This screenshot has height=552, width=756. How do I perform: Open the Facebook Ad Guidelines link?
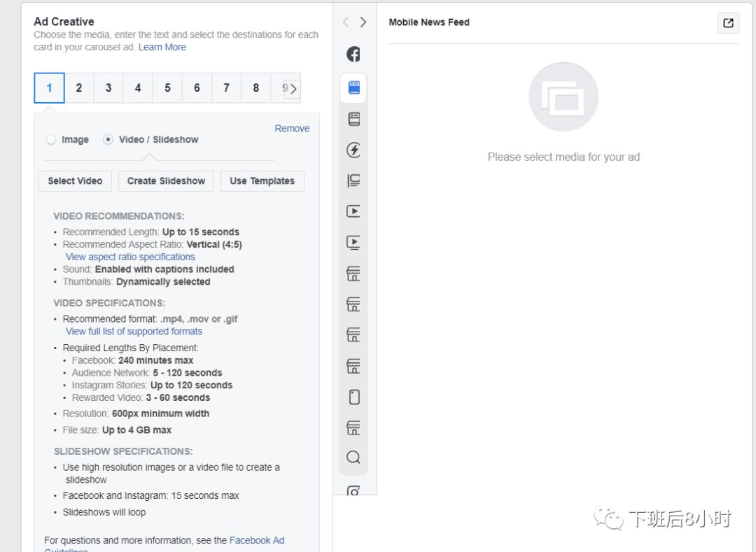pos(256,540)
